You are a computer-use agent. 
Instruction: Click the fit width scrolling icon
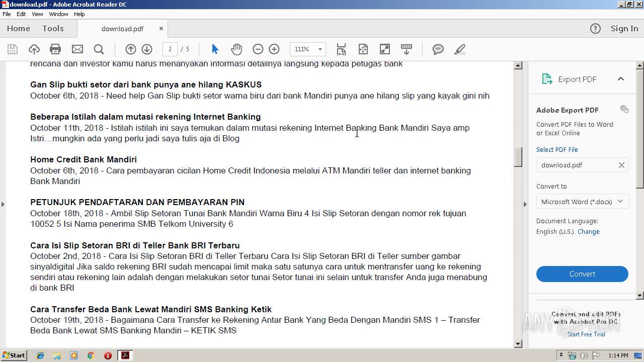tap(341, 49)
